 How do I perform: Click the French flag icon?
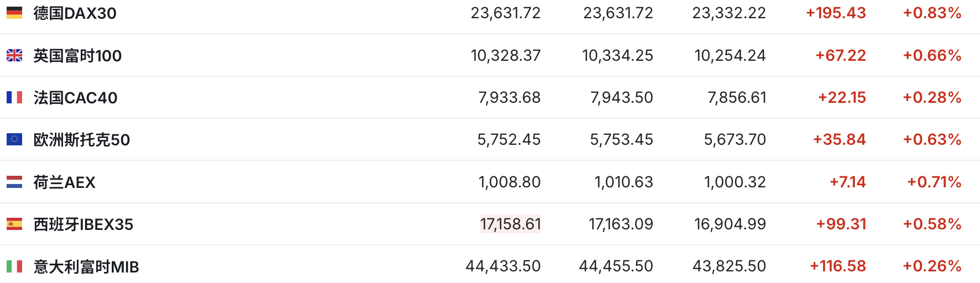coord(14,97)
